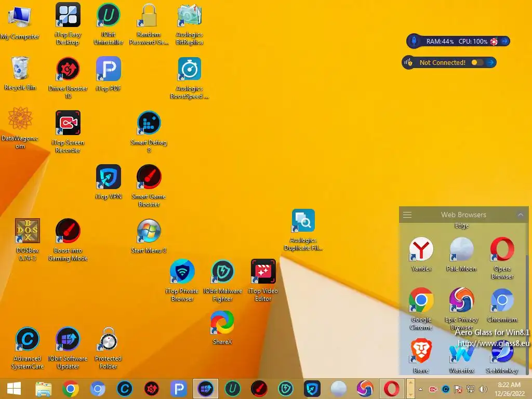Select iTop VPN desktop shortcut

click(108, 182)
